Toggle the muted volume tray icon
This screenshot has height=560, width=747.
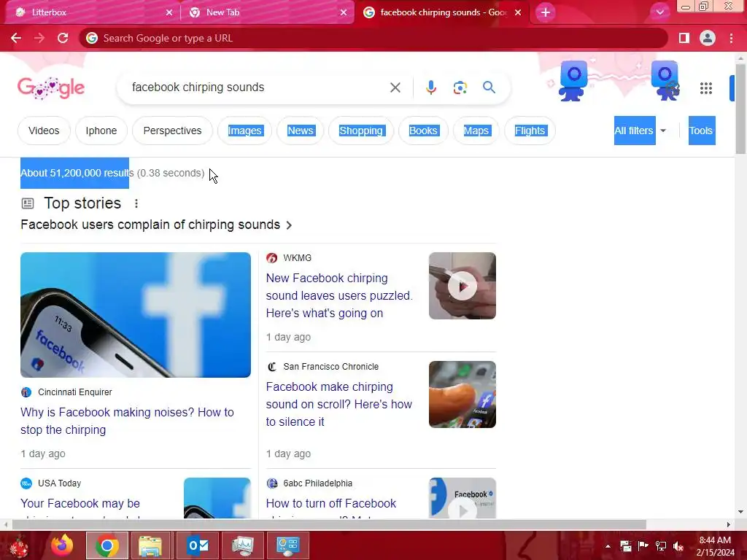(678, 546)
